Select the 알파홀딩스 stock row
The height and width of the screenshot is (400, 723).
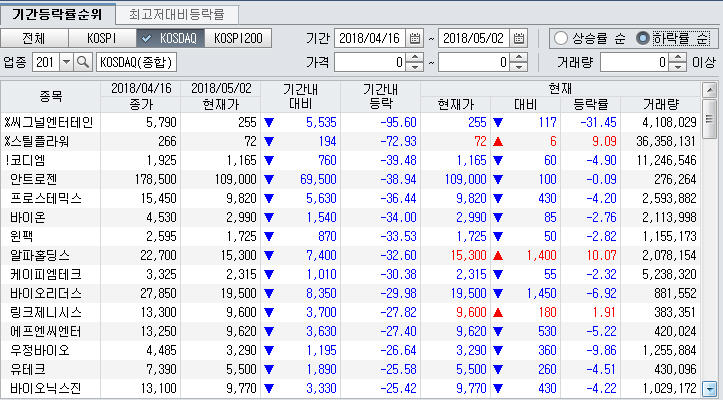click(x=350, y=255)
